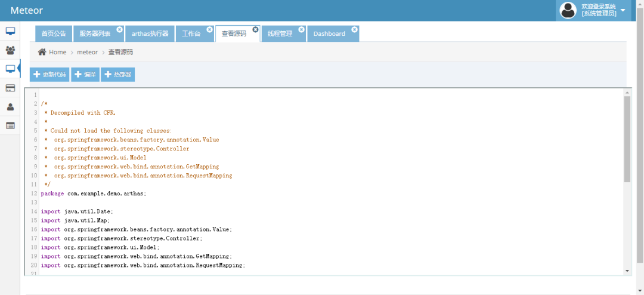Click the user avatar in the header
This screenshot has height=295, width=644.
(568, 10)
